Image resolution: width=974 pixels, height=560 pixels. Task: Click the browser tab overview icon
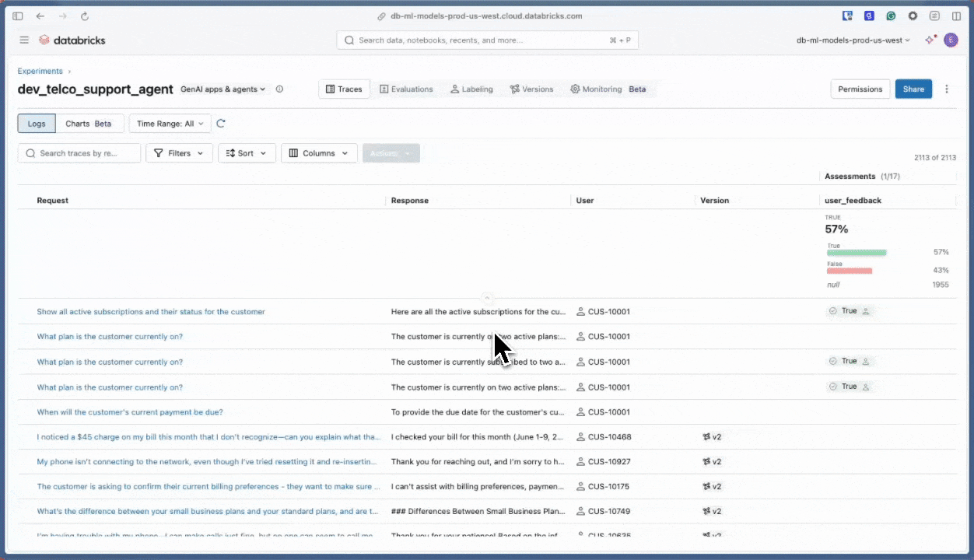(956, 16)
